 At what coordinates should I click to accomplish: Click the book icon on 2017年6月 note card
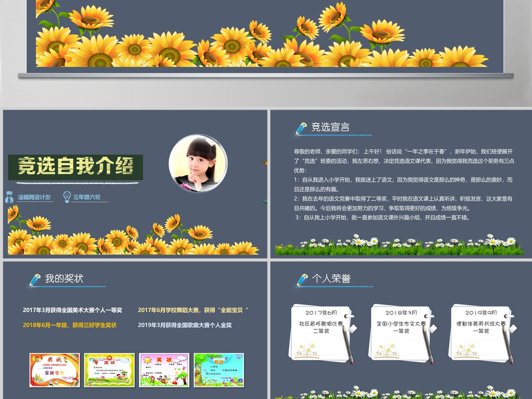[307, 351]
